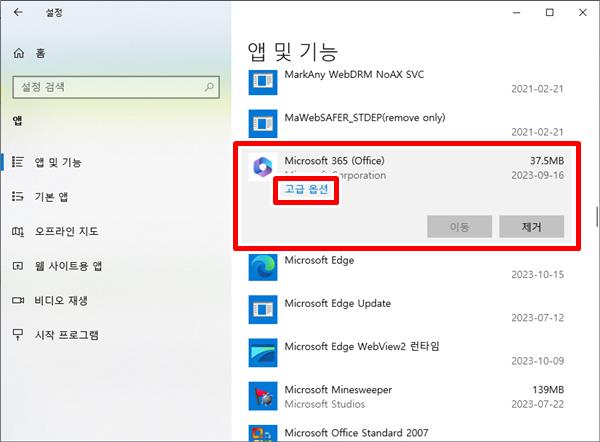Screen dimensions: 600x442
Task: Click the Microsoft 365 (Office) icon
Action: click(263, 167)
